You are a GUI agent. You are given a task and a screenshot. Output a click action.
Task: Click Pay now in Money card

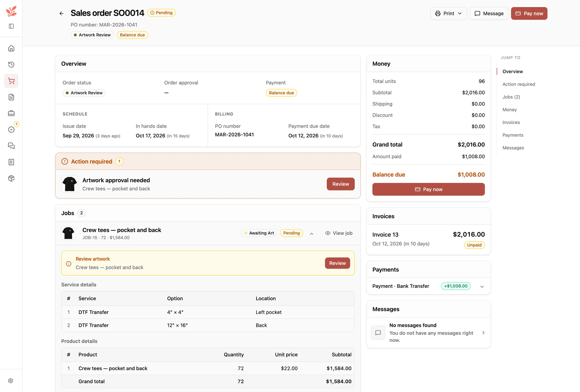[x=428, y=189]
